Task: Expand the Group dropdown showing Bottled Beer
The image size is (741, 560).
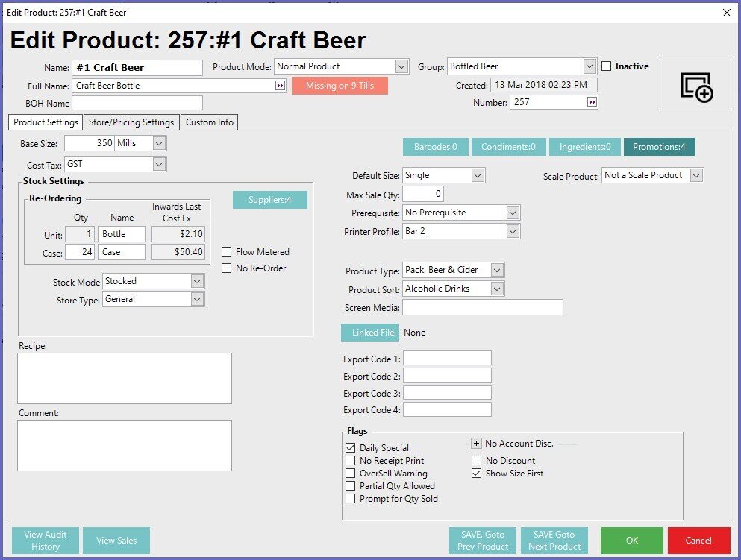Action: [590, 66]
